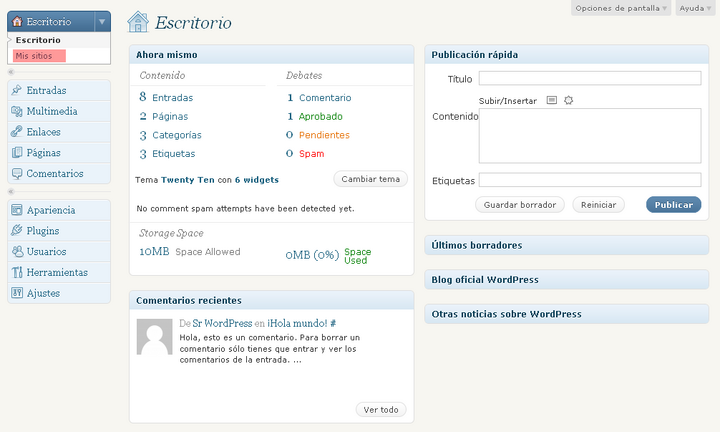Click the Guardar borrador button
This screenshot has height=432, width=720.
pyautogui.click(x=520, y=205)
